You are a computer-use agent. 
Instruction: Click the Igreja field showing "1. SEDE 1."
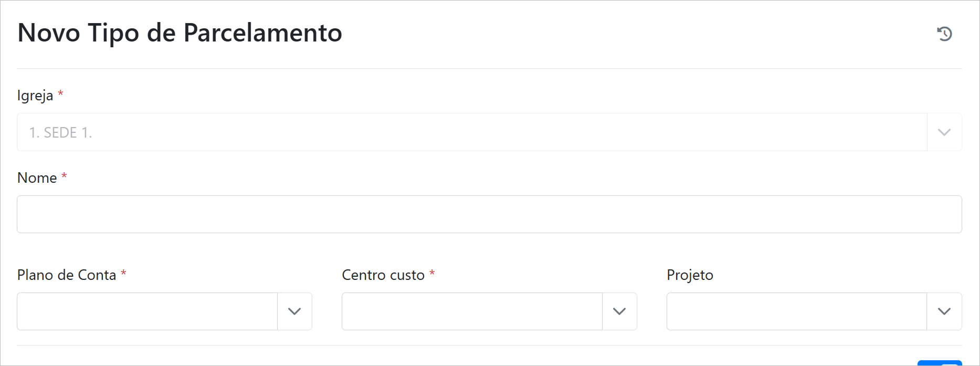click(x=471, y=132)
